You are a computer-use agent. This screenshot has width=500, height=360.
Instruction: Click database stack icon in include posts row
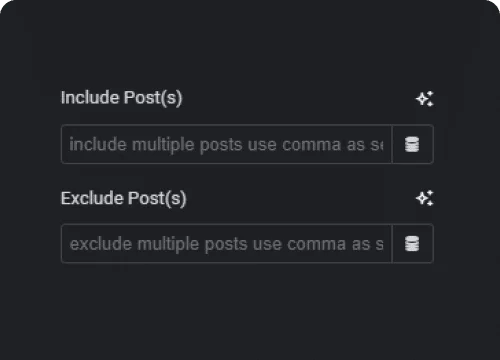click(x=412, y=144)
